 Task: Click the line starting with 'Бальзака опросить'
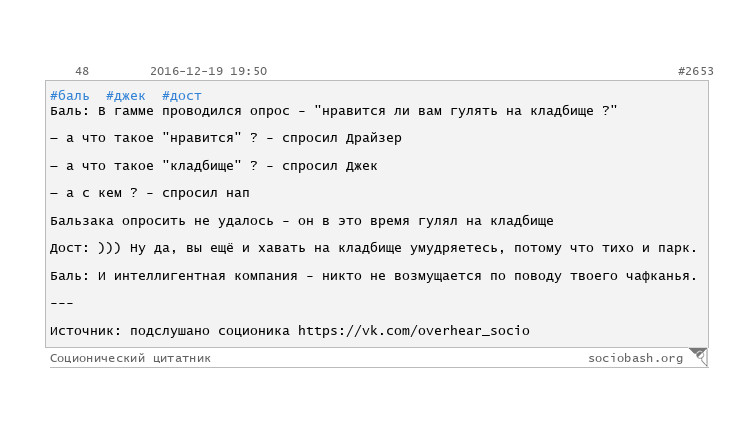(301, 221)
